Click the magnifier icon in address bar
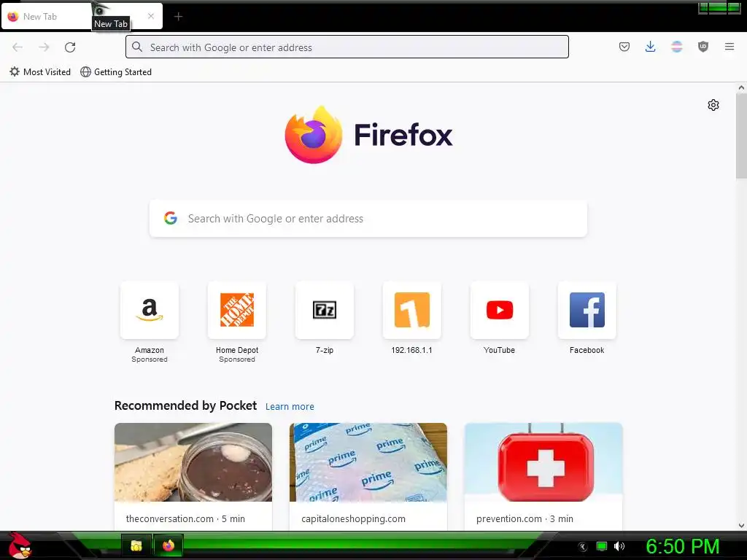This screenshot has height=560, width=747. (137, 47)
